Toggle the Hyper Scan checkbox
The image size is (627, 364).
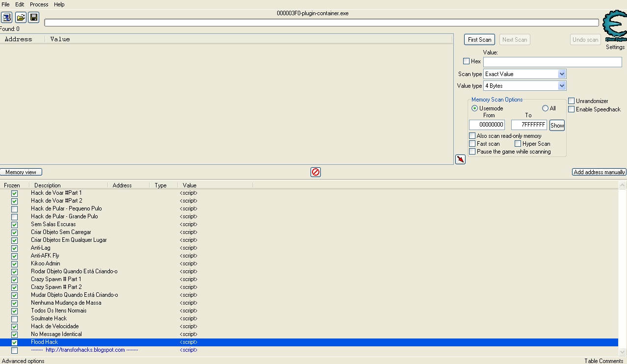pyautogui.click(x=518, y=144)
